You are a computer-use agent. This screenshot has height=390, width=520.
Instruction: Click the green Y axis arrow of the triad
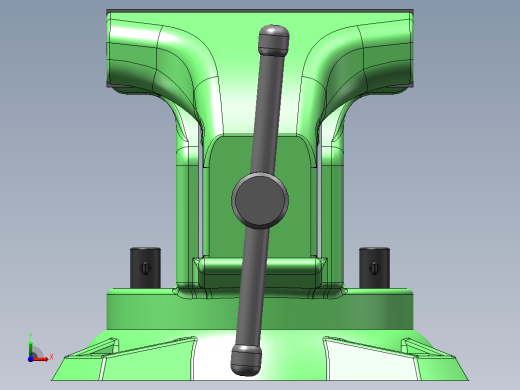(30, 345)
